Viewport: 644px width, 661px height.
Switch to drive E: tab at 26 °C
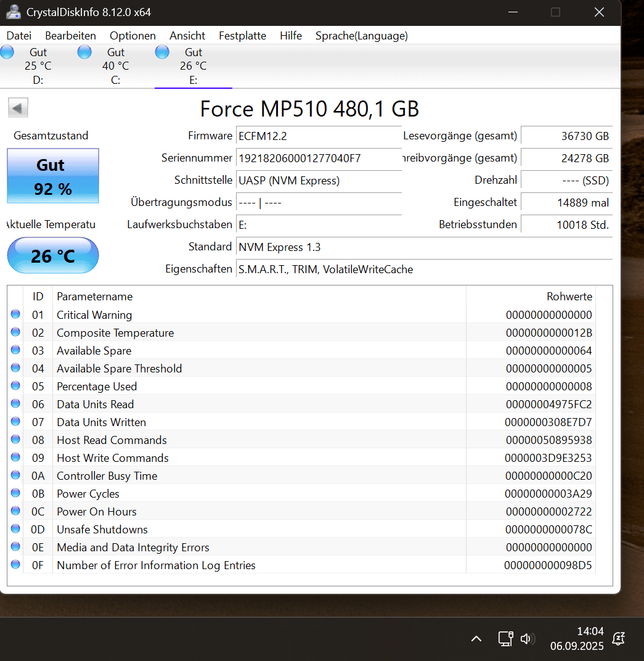[x=194, y=66]
